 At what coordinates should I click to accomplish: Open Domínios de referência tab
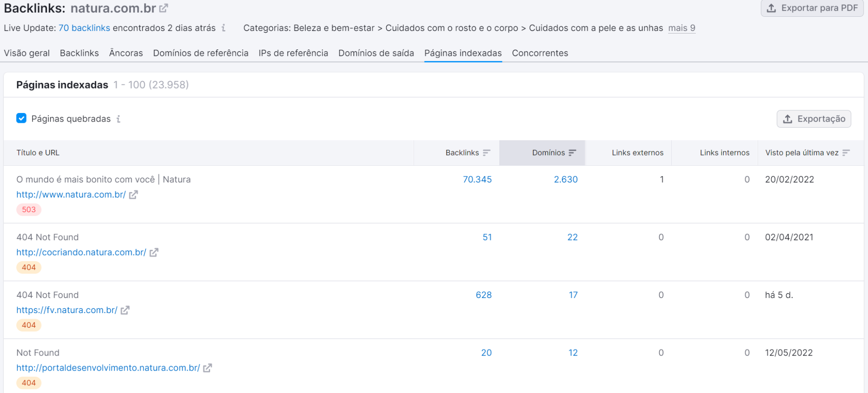(x=201, y=53)
